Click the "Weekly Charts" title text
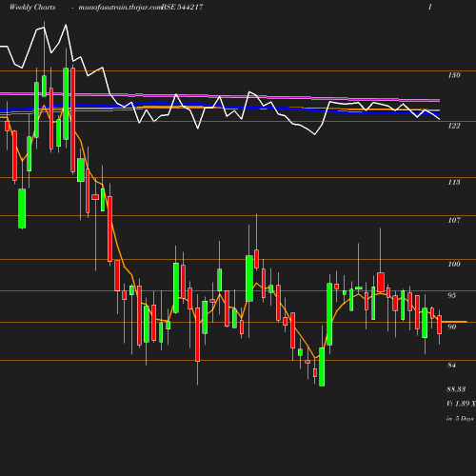Screen dimensions: 476x476 pos(32,7)
